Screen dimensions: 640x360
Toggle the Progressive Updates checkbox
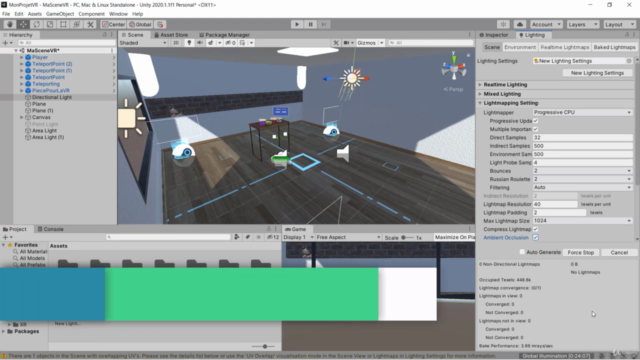tap(536, 121)
